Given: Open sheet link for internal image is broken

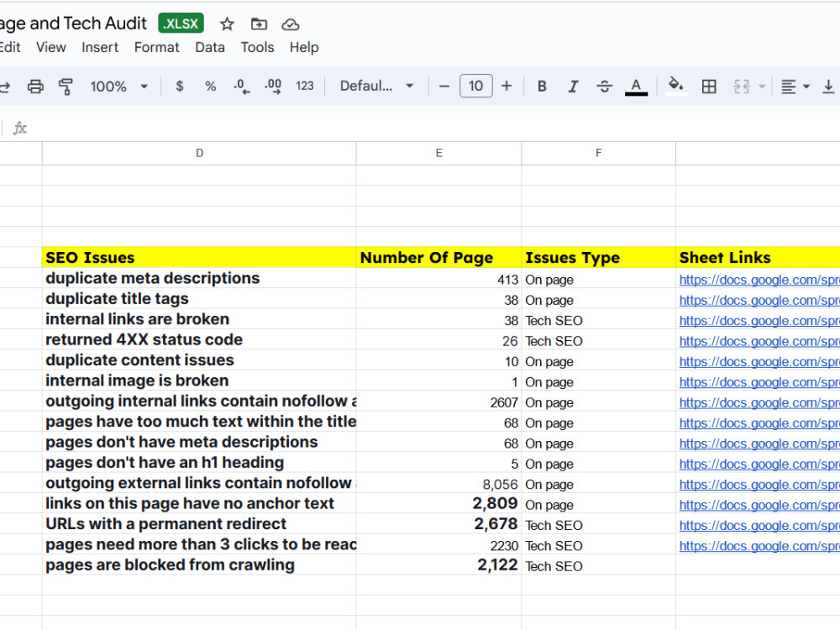Looking at the screenshot, I should point(759,382).
